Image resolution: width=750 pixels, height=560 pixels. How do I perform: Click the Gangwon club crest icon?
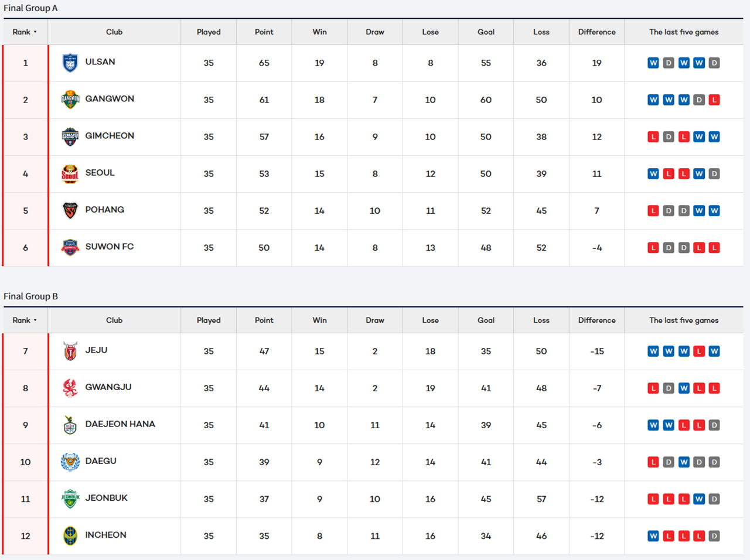[70, 100]
